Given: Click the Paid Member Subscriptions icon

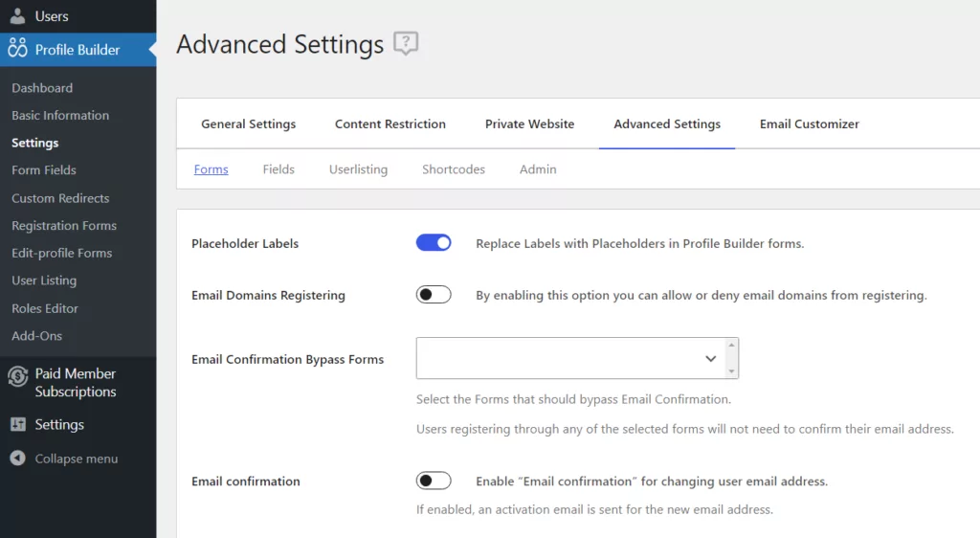Looking at the screenshot, I should 17,376.
